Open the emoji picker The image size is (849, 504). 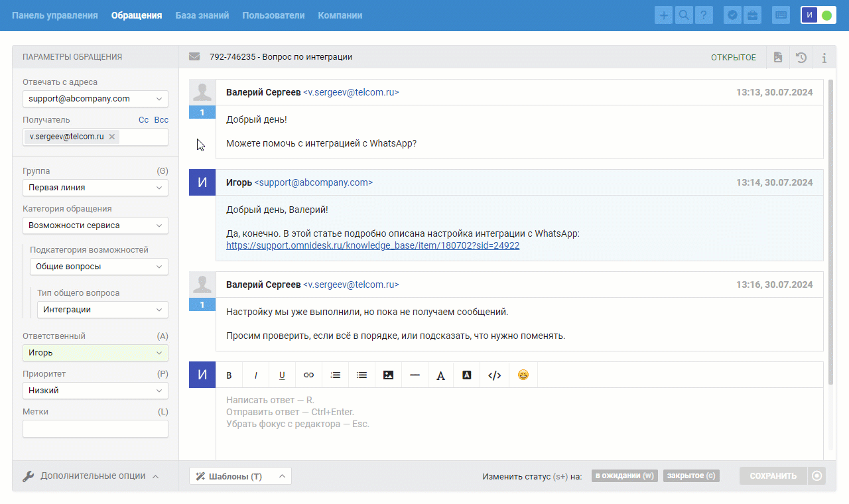click(523, 375)
